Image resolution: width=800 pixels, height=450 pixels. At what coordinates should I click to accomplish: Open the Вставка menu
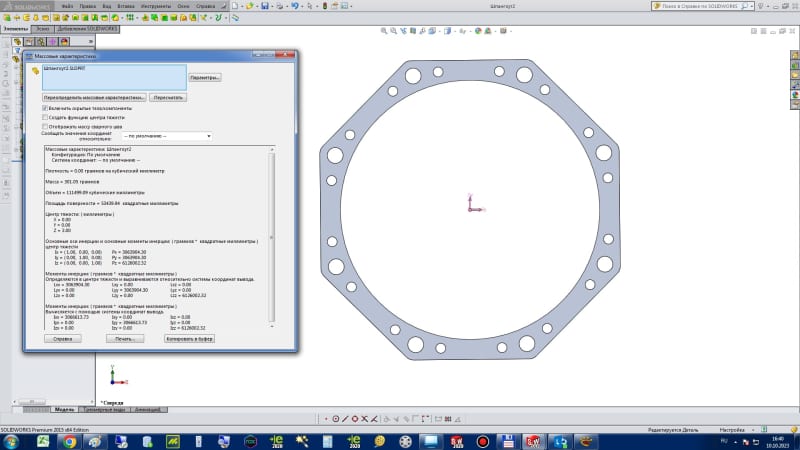tap(126, 6)
